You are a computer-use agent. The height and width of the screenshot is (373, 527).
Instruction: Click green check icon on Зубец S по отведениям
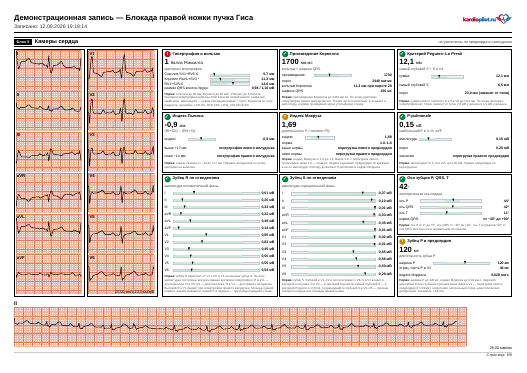285,179
